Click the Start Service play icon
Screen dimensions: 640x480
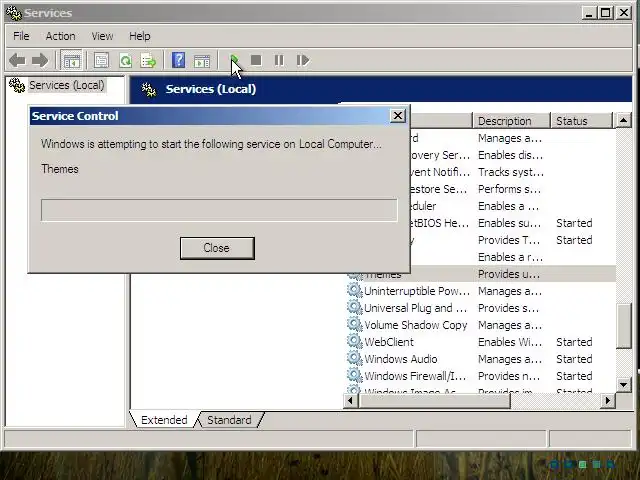coord(234,60)
